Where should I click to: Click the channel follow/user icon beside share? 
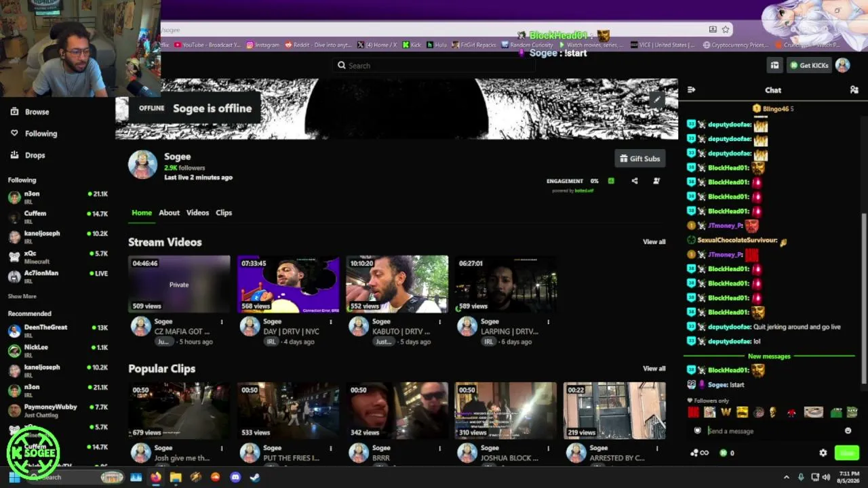pos(656,181)
